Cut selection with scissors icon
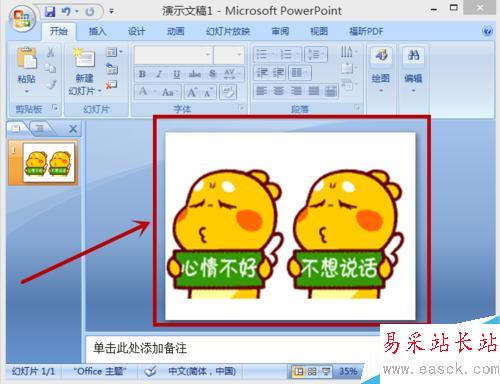The image size is (500, 384). coord(51,53)
